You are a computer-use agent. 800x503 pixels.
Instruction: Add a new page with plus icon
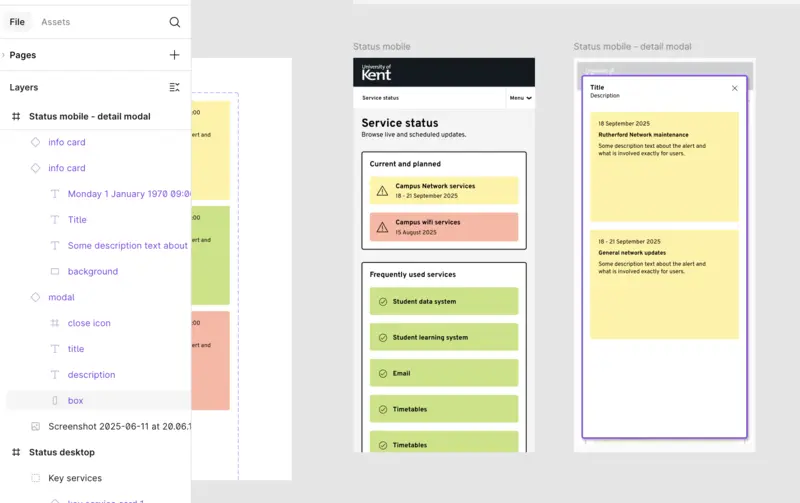[x=175, y=55]
